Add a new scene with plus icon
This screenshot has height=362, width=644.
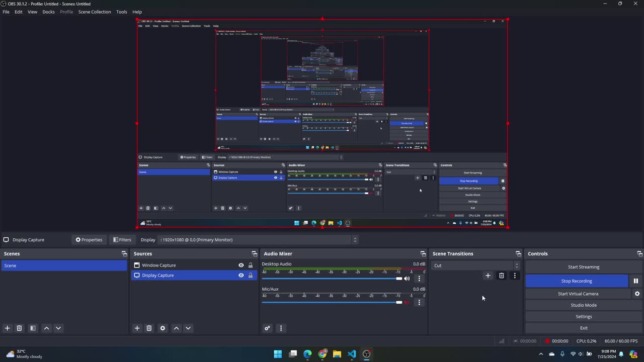point(7,328)
